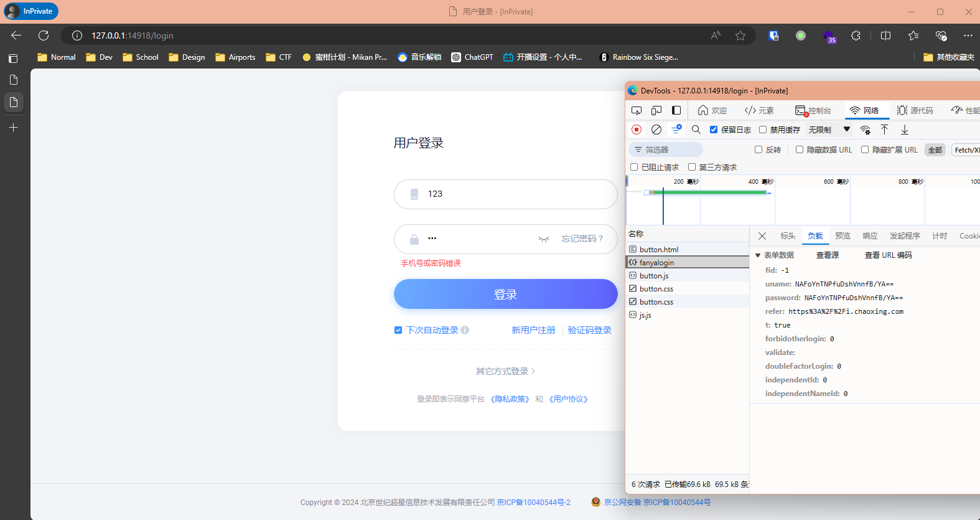Clear the network log
980x520 pixels.
(x=656, y=130)
